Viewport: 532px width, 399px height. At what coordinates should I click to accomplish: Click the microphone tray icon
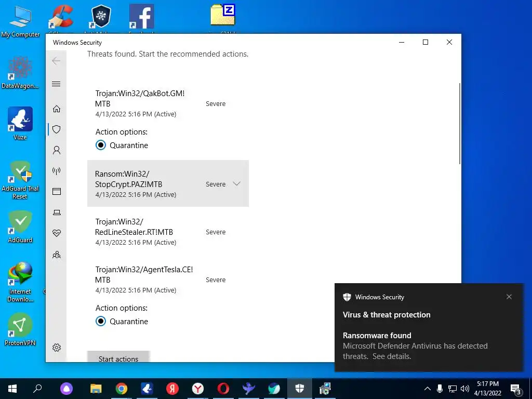(440, 389)
